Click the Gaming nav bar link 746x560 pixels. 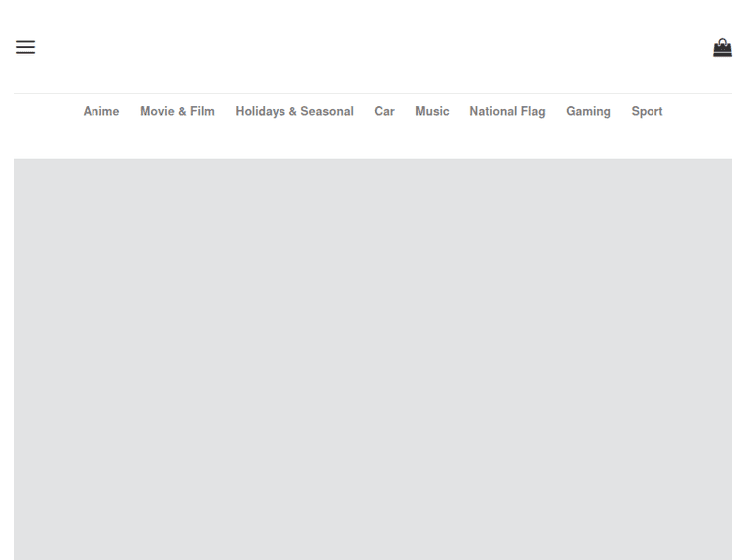tap(588, 112)
